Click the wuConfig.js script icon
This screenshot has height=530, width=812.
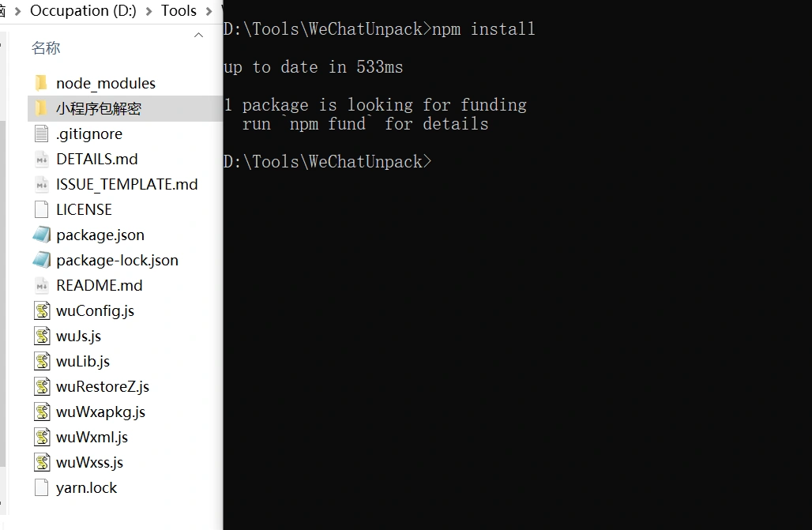42,310
